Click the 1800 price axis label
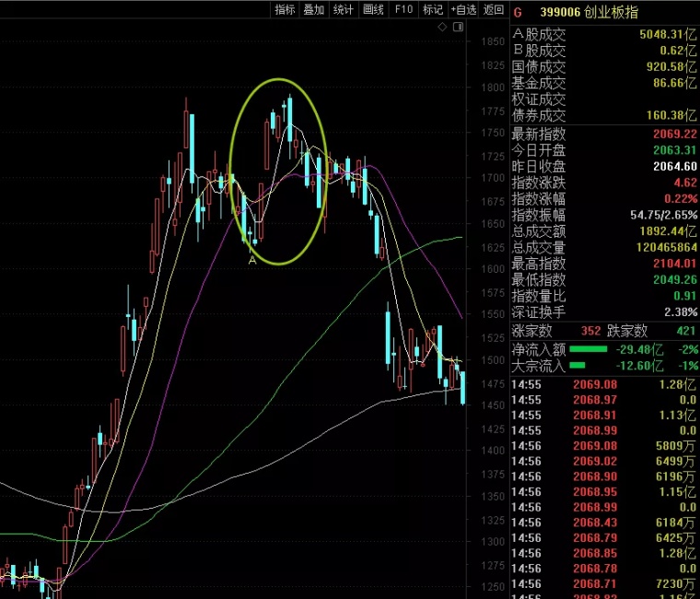Image resolution: width=700 pixels, height=599 pixels. (x=493, y=88)
